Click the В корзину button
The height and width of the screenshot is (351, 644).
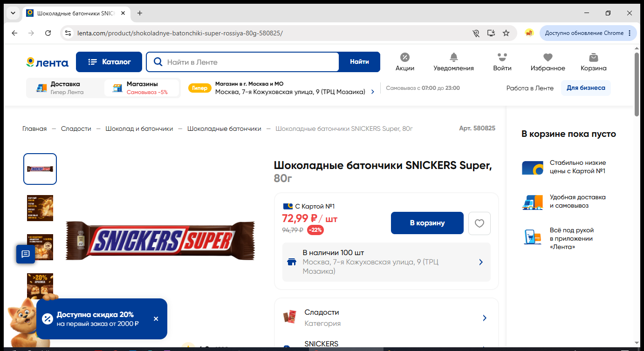tap(427, 223)
